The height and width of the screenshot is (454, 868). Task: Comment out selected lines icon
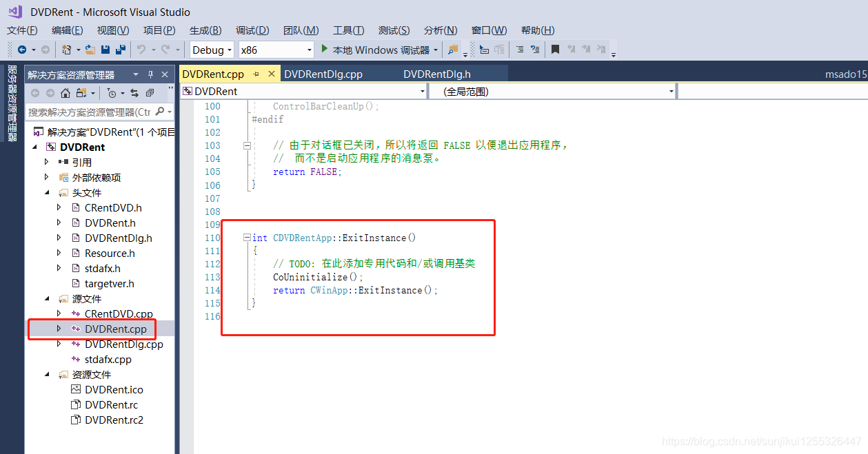click(x=520, y=50)
